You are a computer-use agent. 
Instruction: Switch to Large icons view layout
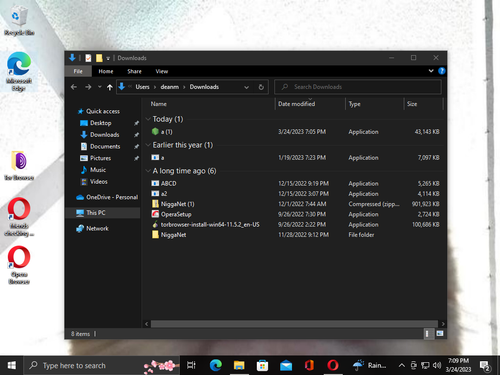(x=440, y=334)
